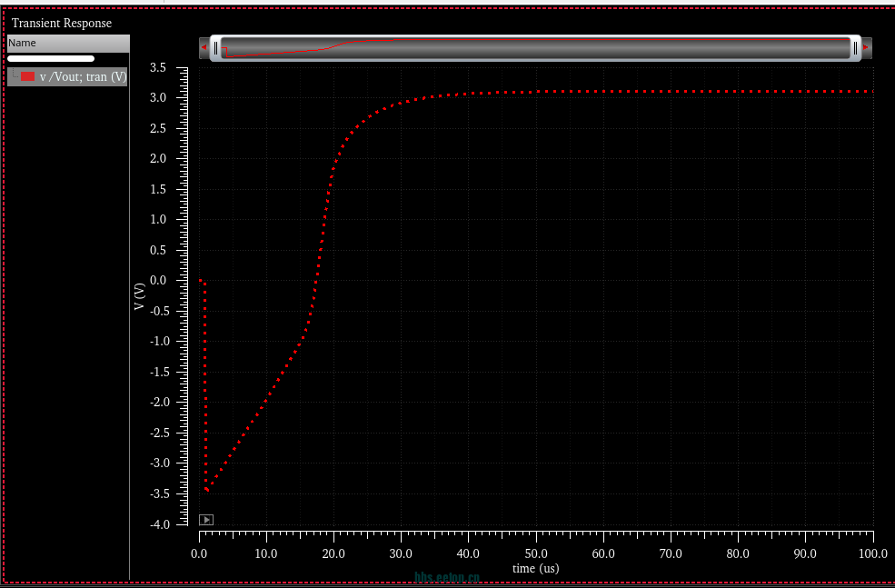Select the v /Vout; tran (V) trace entry
The width and height of the screenshot is (895, 588).
(x=83, y=77)
